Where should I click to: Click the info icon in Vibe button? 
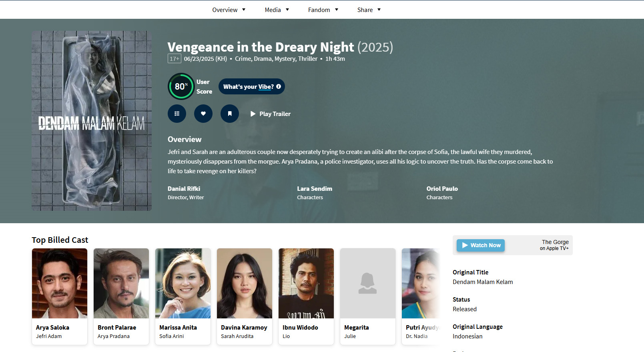(x=279, y=86)
